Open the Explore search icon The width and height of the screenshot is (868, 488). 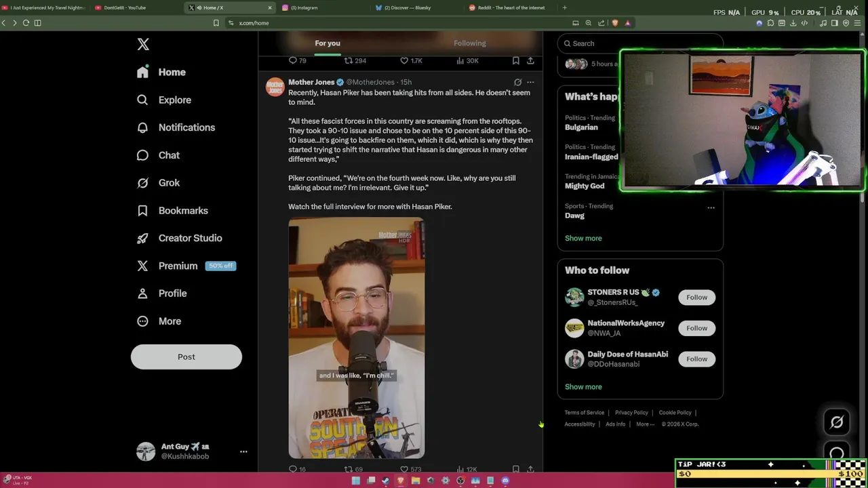[x=142, y=100]
